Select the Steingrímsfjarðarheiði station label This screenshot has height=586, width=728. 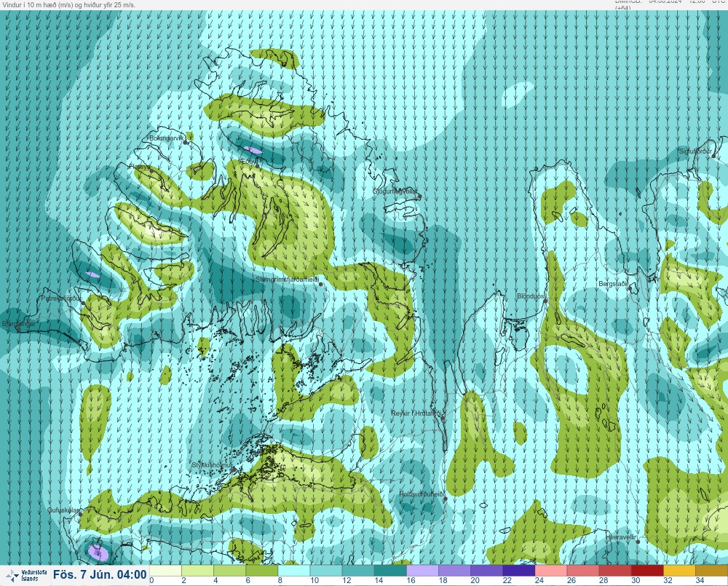(x=288, y=280)
